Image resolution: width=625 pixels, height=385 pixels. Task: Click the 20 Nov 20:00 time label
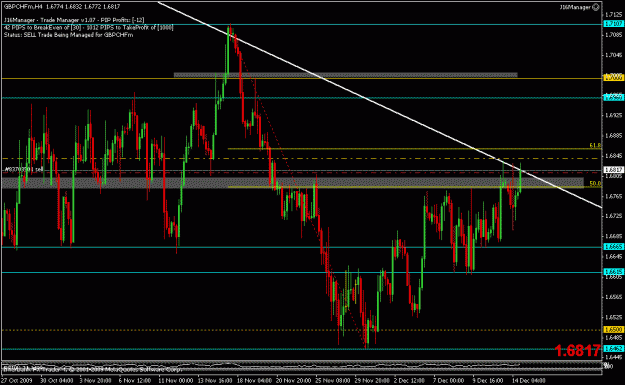point(293,380)
